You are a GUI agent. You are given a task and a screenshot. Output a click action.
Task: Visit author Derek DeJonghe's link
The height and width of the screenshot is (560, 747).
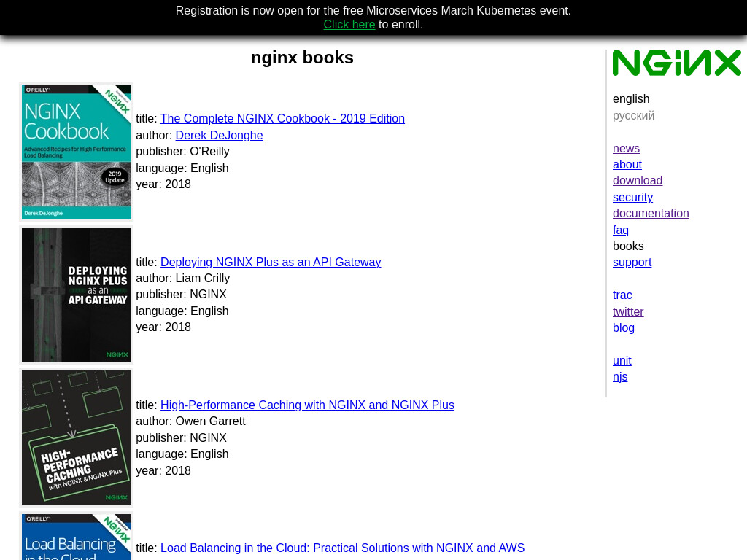click(219, 135)
